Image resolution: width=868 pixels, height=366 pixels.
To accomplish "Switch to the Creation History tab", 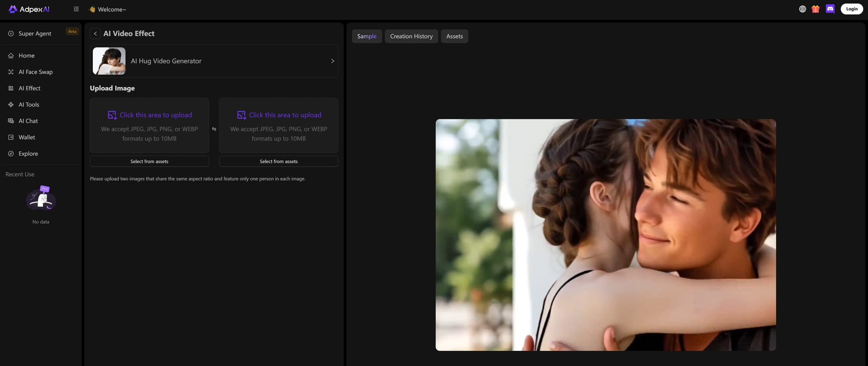I will click(x=411, y=36).
